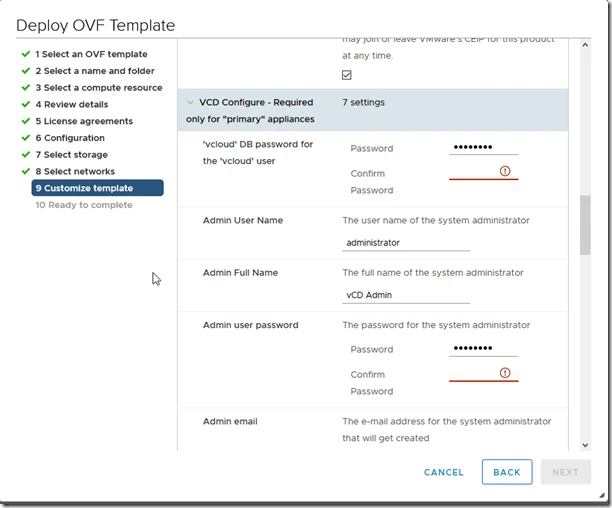This screenshot has height=508, width=612.
Task: Click the vcloud DB Confirm Password field
Action: pos(483,172)
